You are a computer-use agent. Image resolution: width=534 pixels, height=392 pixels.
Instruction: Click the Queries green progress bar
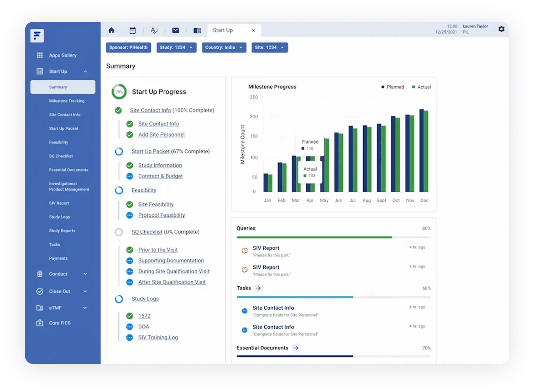pyautogui.click(x=314, y=237)
